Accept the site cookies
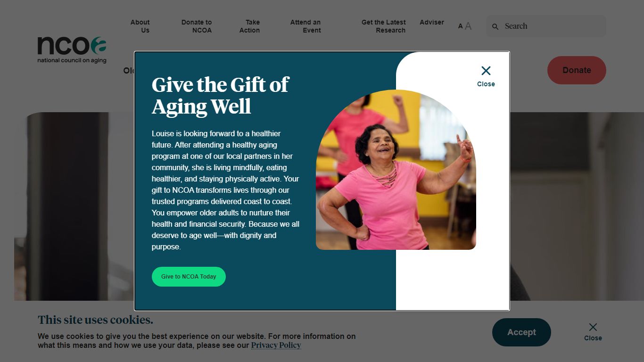 521,332
